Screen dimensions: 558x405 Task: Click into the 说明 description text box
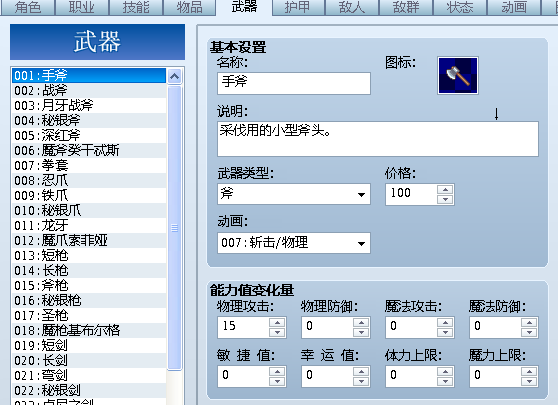click(378, 139)
